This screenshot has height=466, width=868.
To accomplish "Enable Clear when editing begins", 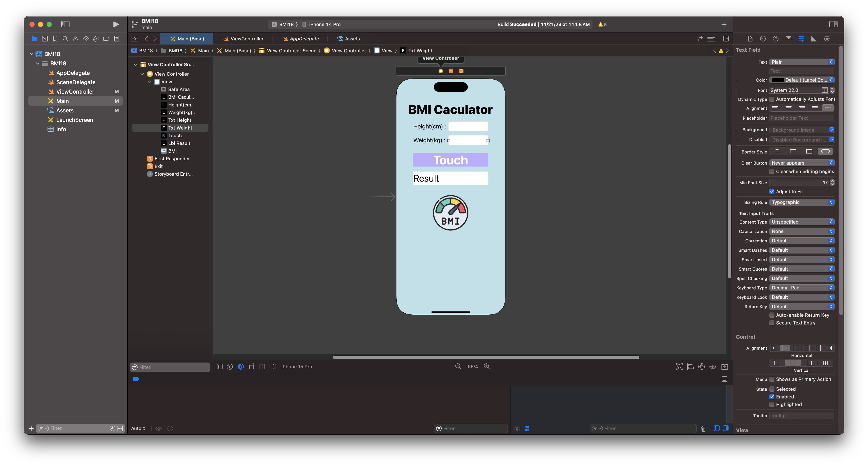I will (772, 172).
